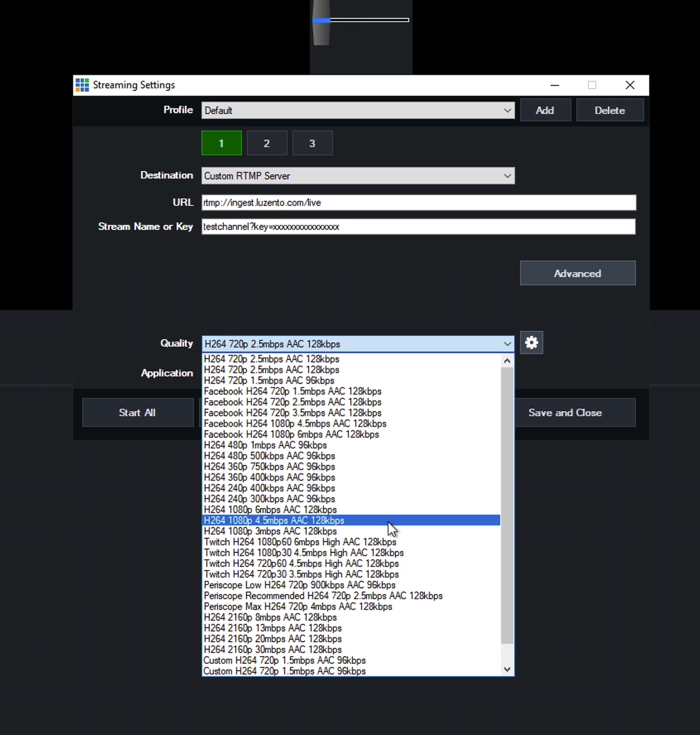Viewport: 700px width, 735px height.
Task: Click into the URL text field
Action: [x=418, y=203]
